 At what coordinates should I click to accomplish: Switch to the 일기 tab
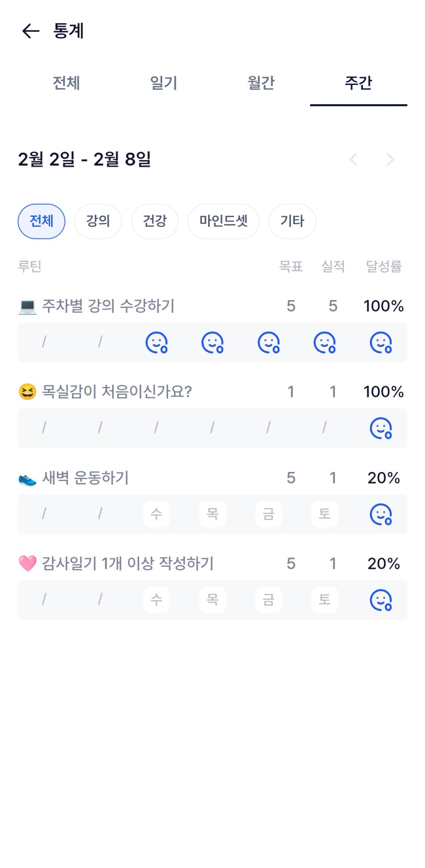[x=164, y=82]
